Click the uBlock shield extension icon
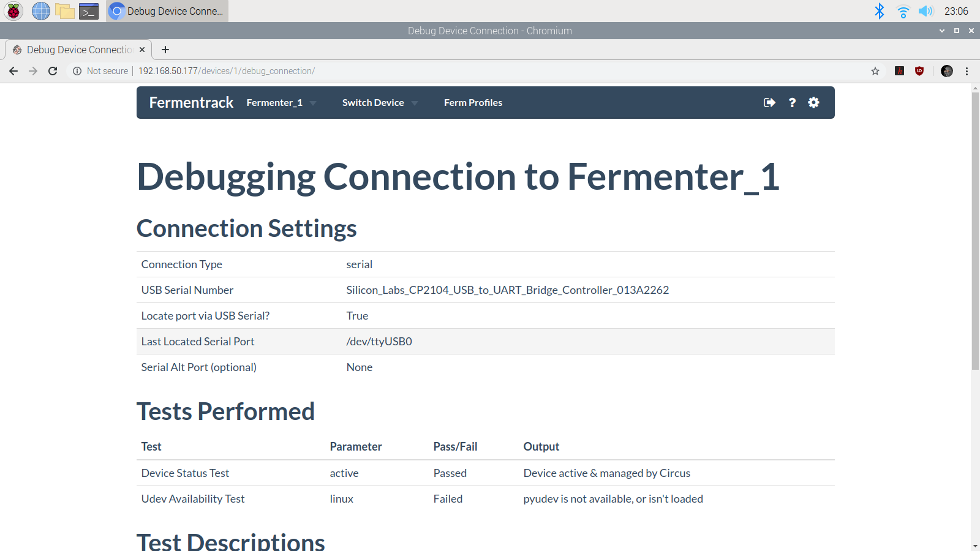 [919, 71]
